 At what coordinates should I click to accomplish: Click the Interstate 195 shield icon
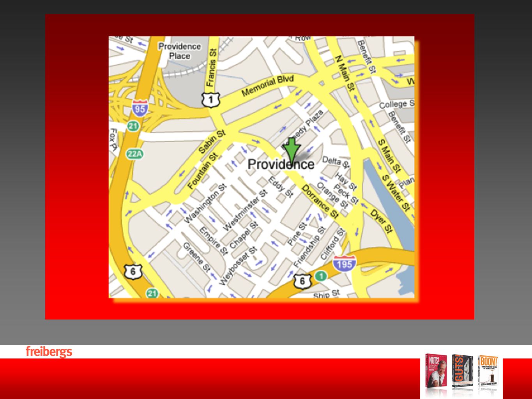pyautogui.click(x=345, y=264)
